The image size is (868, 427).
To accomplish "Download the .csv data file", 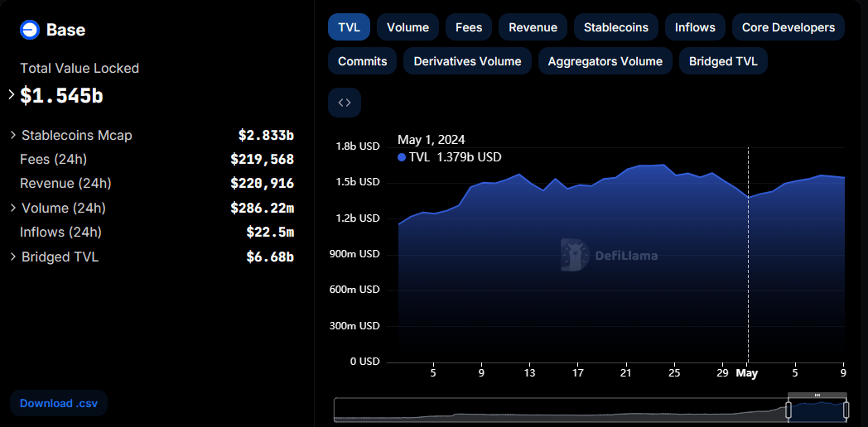I will click(x=59, y=403).
